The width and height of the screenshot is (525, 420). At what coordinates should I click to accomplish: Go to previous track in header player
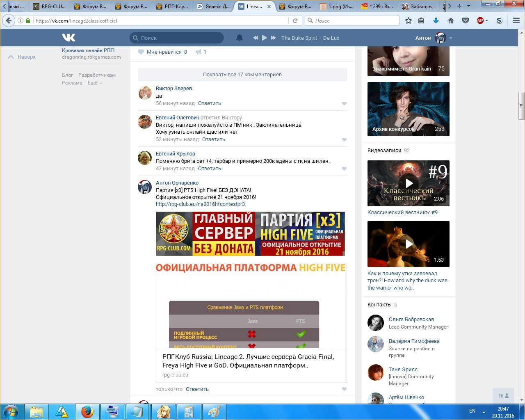[256, 38]
